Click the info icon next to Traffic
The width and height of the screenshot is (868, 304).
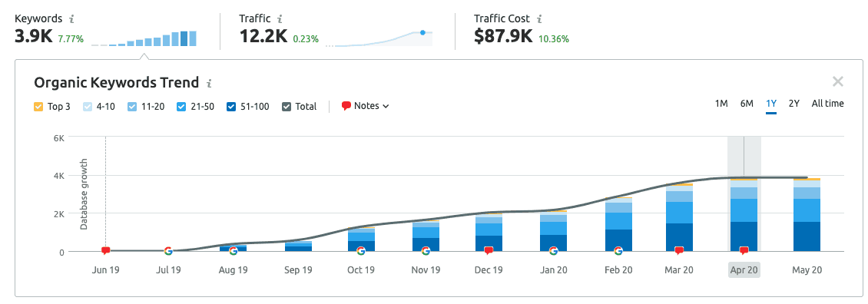coord(280,19)
